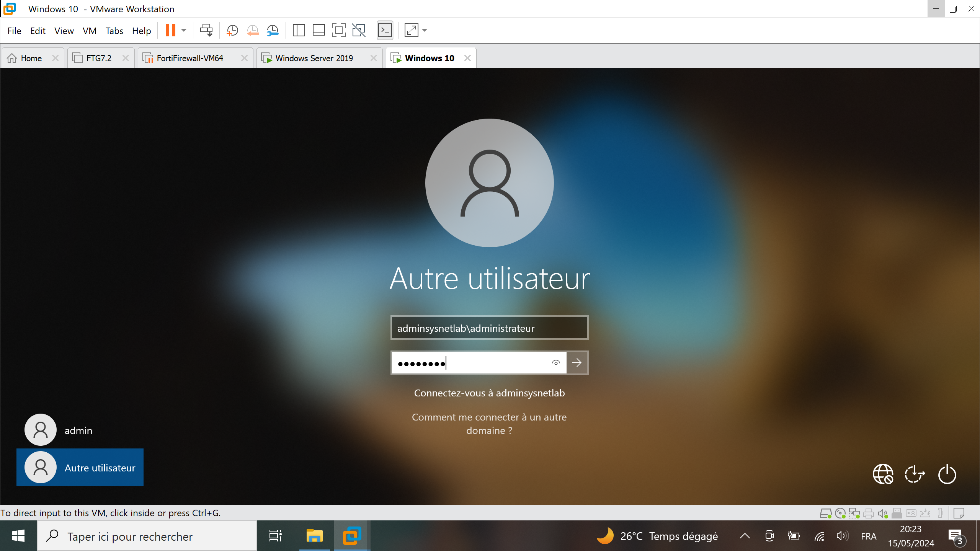This screenshot has width=980, height=551.
Task: Click 'Comment me connecter à un autre domaine ?'
Action: [489, 424]
